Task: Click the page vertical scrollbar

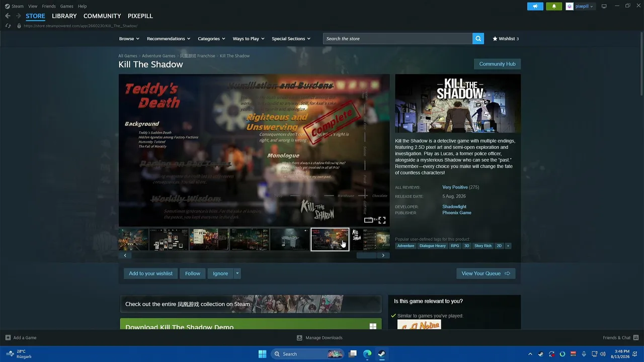Action: [641, 63]
